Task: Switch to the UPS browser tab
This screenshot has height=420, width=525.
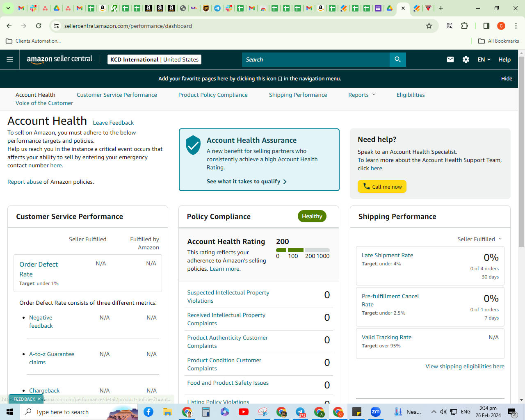Action: 206,8
